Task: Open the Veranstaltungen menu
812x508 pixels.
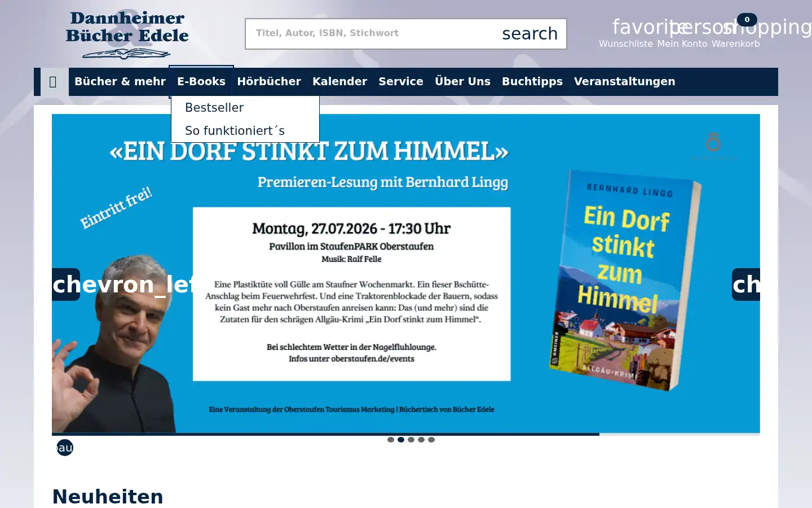Action: coord(624,82)
